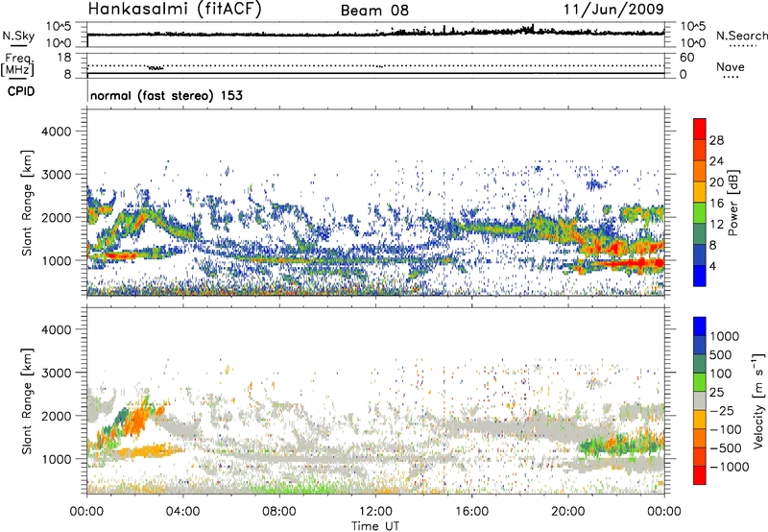Click the 08:00 time axis tick label
Screen dimensions: 768x532
pos(279,512)
